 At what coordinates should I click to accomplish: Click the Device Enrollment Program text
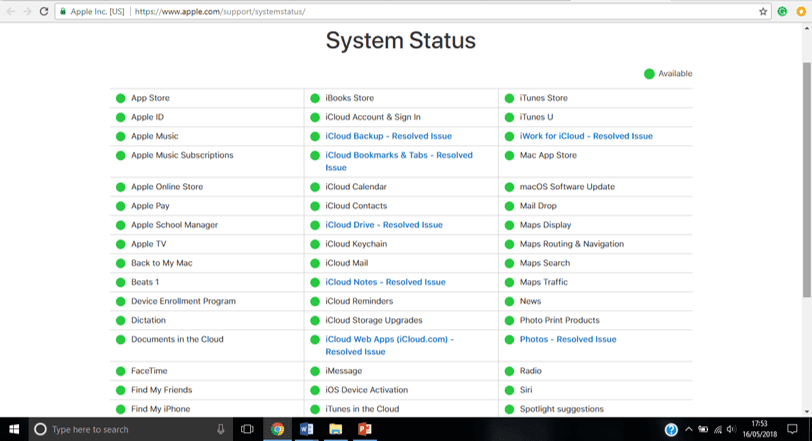tap(183, 301)
